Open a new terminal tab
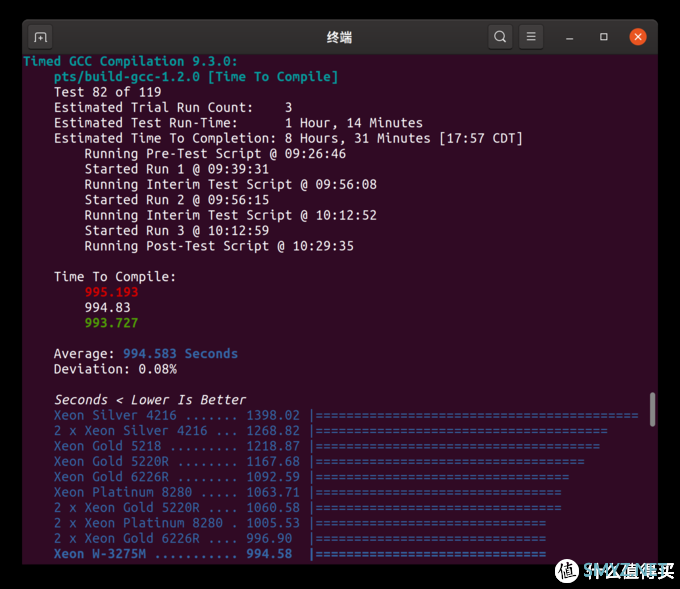Image resolution: width=680 pixels, height=589 pixels. (40, 37)
